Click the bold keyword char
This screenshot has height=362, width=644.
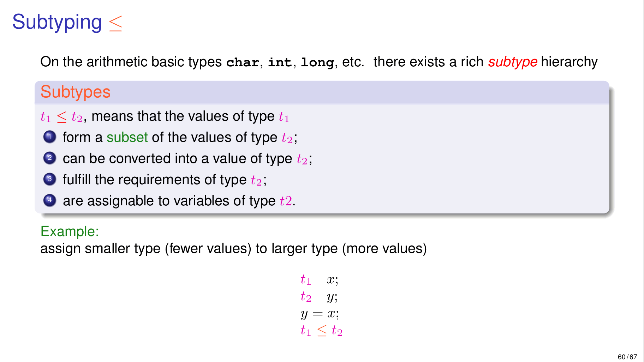[x=243, y=62]
